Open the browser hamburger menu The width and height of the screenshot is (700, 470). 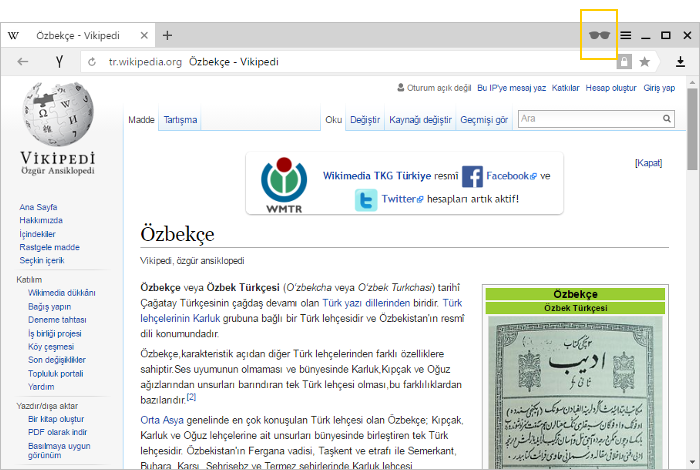pos(626,35)
